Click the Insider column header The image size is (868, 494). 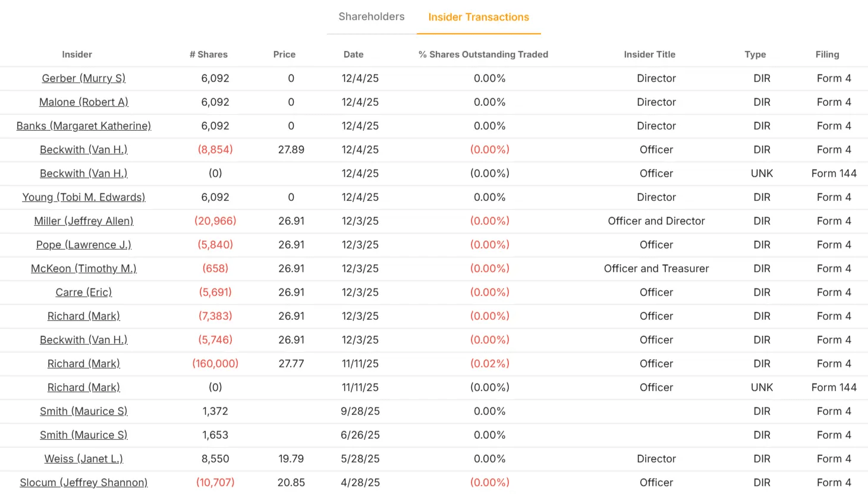[x=77, y=55]
